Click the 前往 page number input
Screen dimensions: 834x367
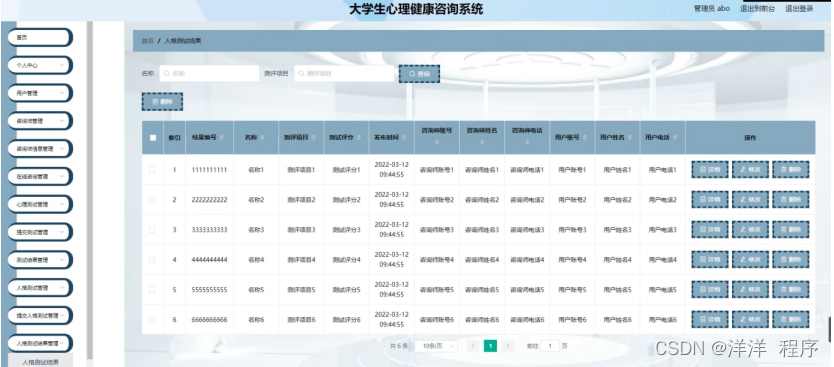tap(550, 346)
